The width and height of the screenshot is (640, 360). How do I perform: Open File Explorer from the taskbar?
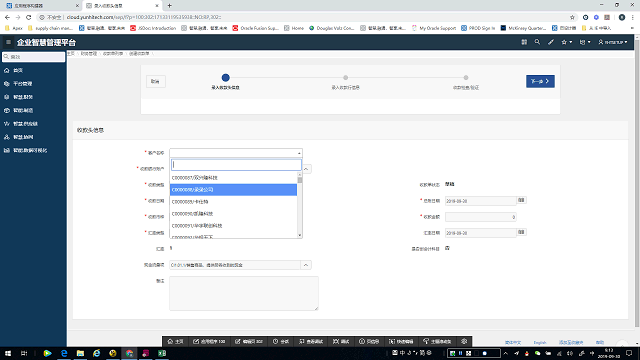coord(80,353)
